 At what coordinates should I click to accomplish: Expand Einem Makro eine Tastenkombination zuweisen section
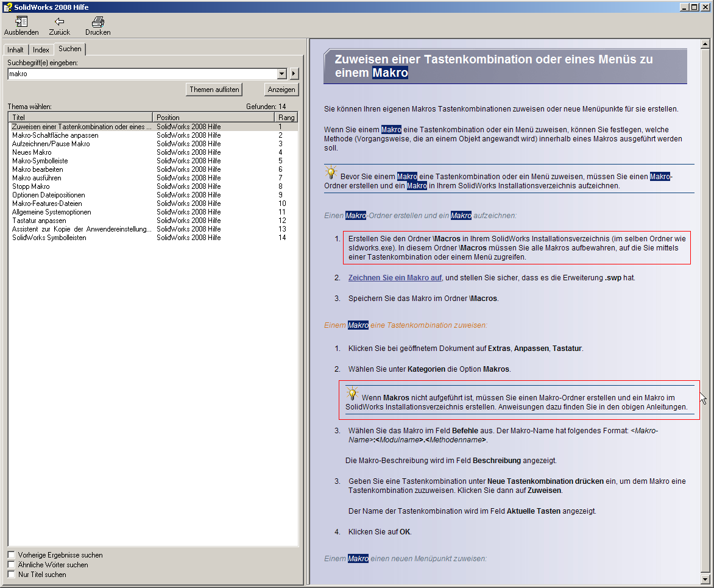tap(405, 325)
